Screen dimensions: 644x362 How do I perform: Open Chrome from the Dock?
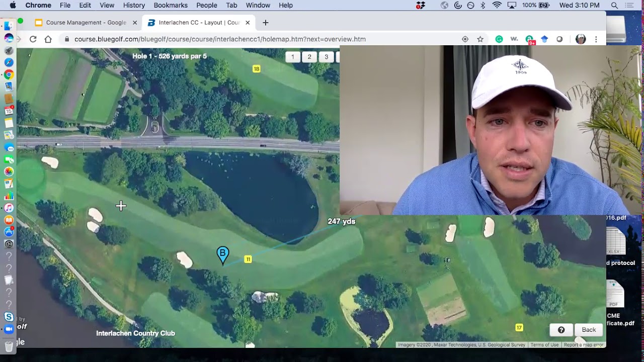click(9, 74)
